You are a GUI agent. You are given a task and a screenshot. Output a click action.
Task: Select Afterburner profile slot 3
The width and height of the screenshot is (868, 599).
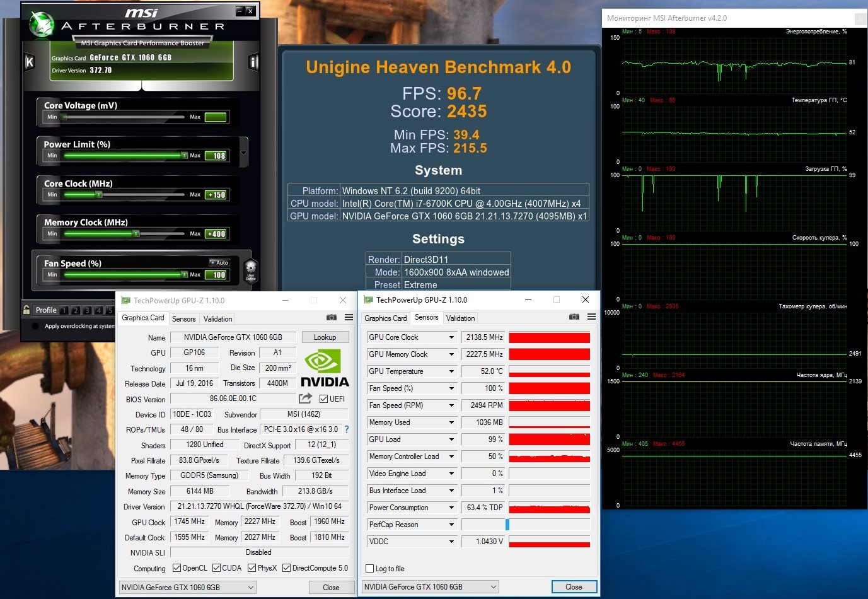point(87,310)
